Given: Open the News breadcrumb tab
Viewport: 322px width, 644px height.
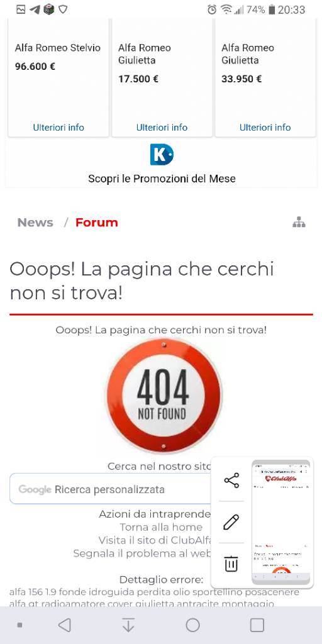Looking at the screenshot, I should coord(35,223).
